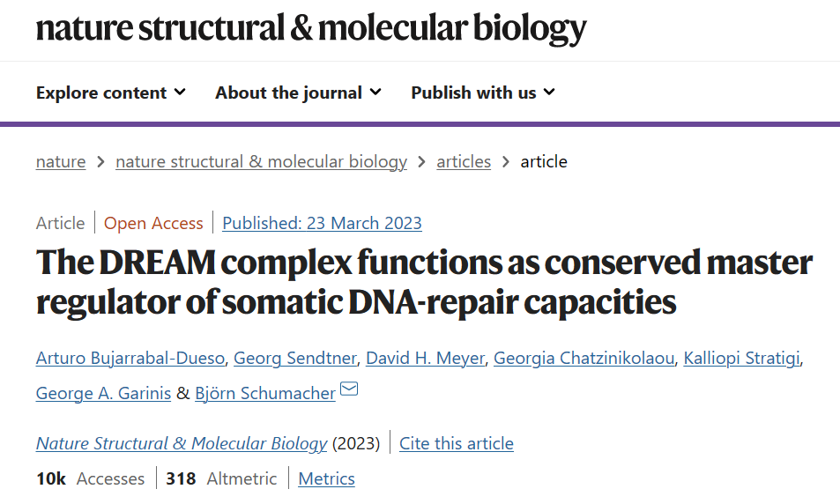Screen dimensions: 840x504
Task: Expand the Explore content dropdown
Action: tap(111, 93)
